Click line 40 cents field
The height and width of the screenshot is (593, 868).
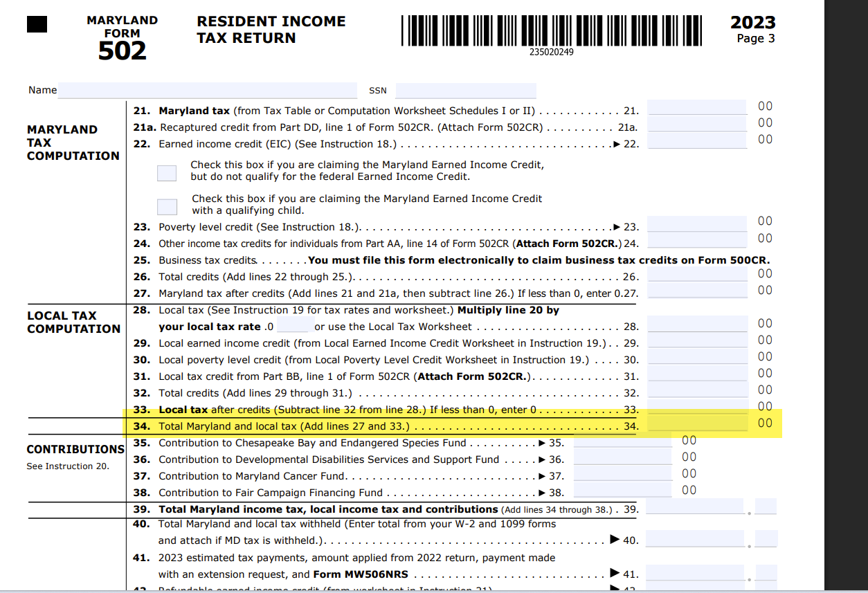tap(766, 538)
